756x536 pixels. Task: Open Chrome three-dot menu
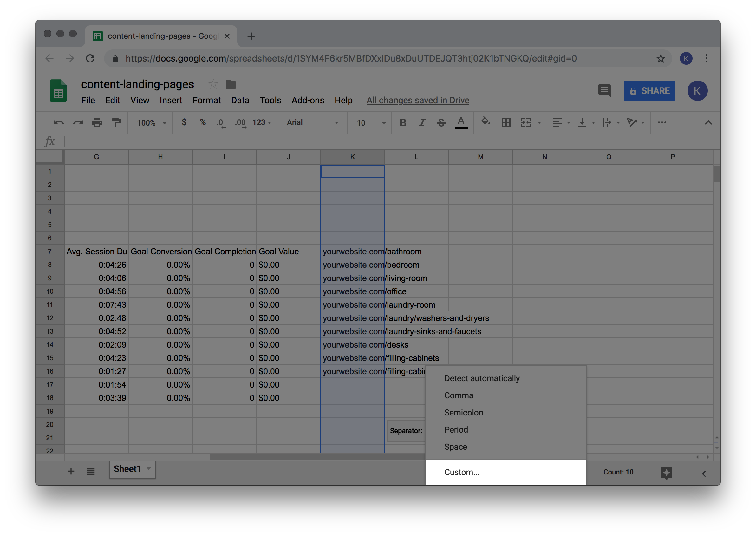(706, 58)
